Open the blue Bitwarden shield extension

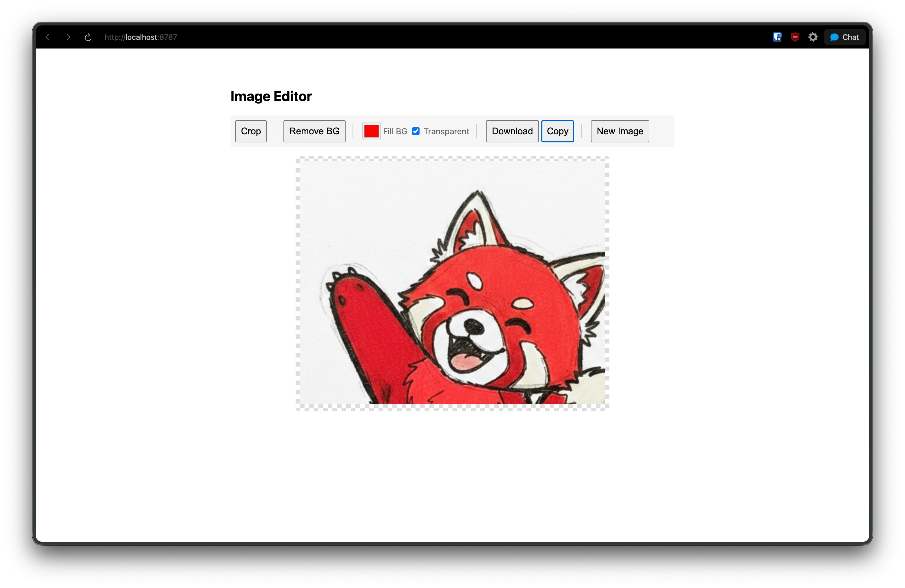click(x=777, y=37)
